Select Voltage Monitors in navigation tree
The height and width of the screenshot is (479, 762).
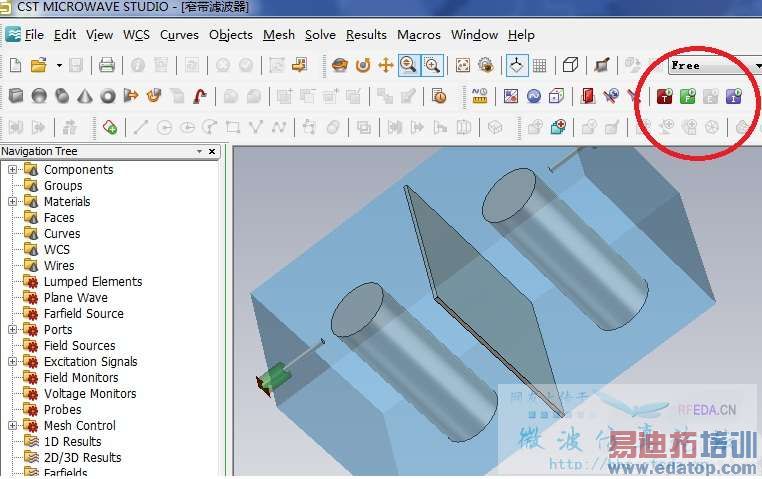click(x=90, y=393)
